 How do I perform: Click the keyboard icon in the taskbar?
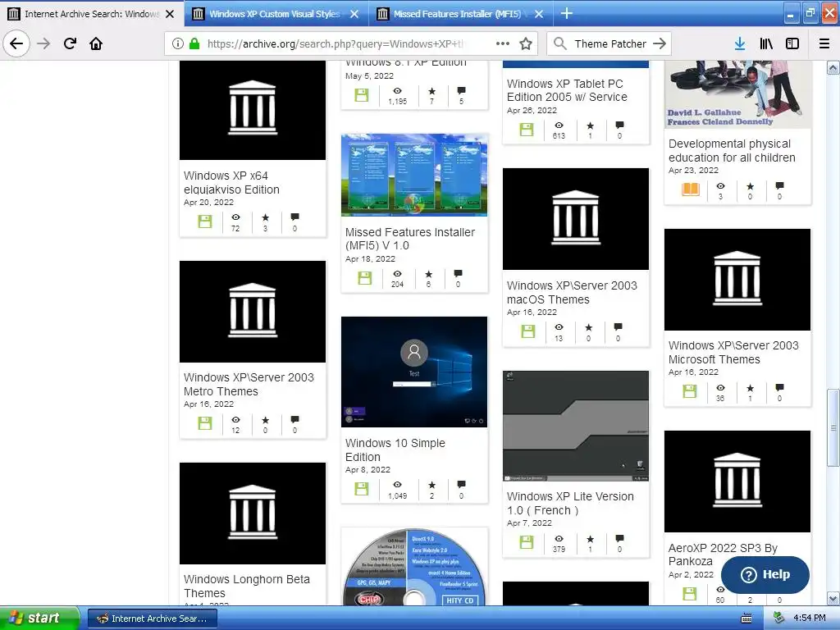746,619
